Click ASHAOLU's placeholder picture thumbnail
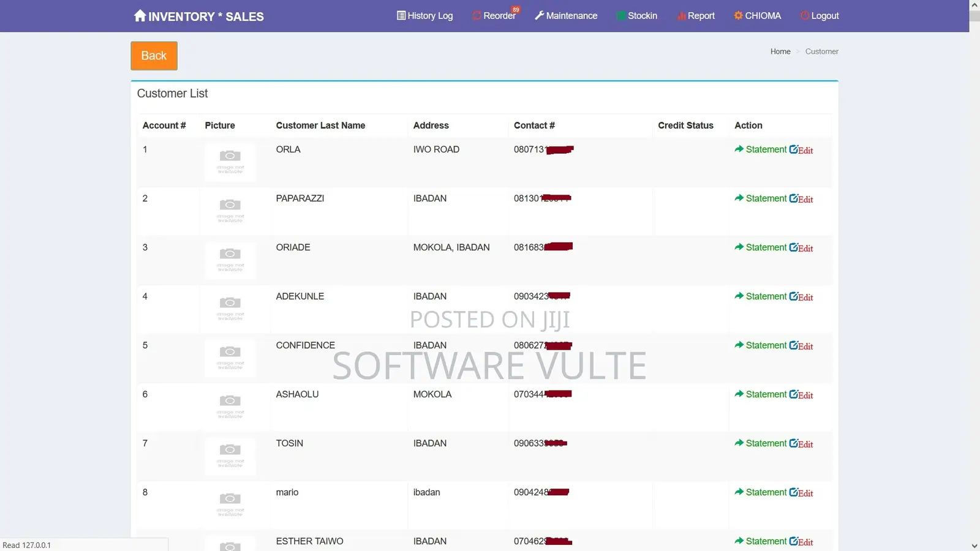The height and width of the screenshot is (551, 980). (x=230, y=407)
